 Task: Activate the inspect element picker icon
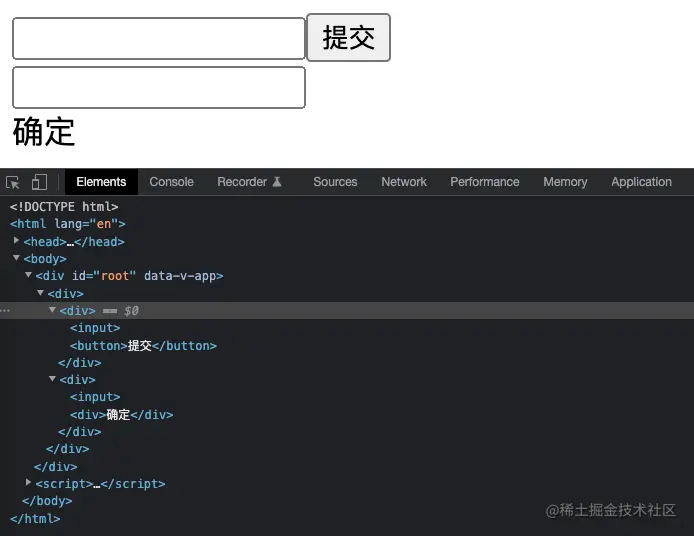pyautogui.click(x=13, y=182)
